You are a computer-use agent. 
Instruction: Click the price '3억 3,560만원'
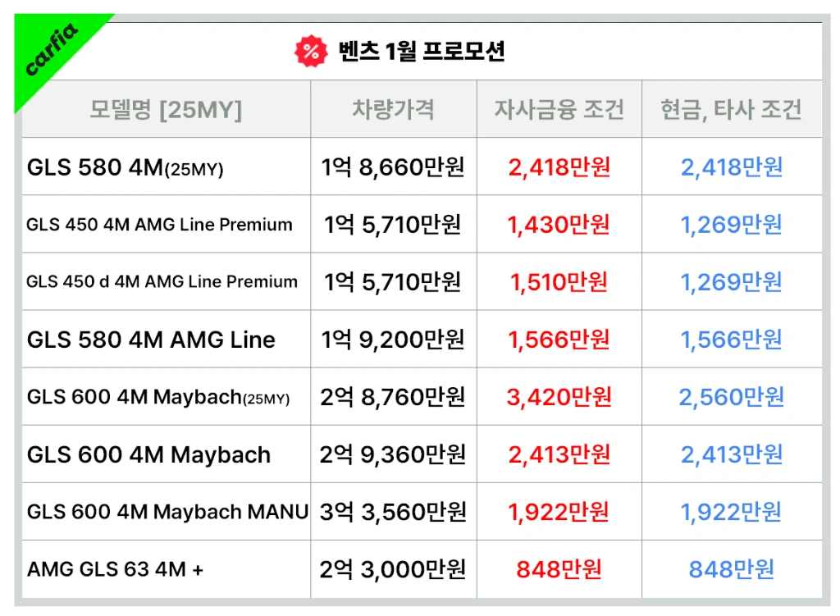393,512
